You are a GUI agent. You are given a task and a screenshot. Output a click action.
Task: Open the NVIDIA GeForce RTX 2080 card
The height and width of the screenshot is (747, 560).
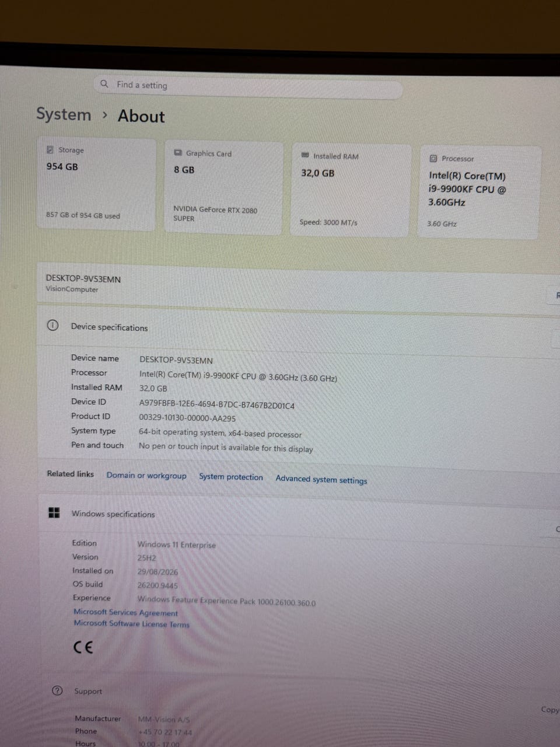tap(224, 187)
